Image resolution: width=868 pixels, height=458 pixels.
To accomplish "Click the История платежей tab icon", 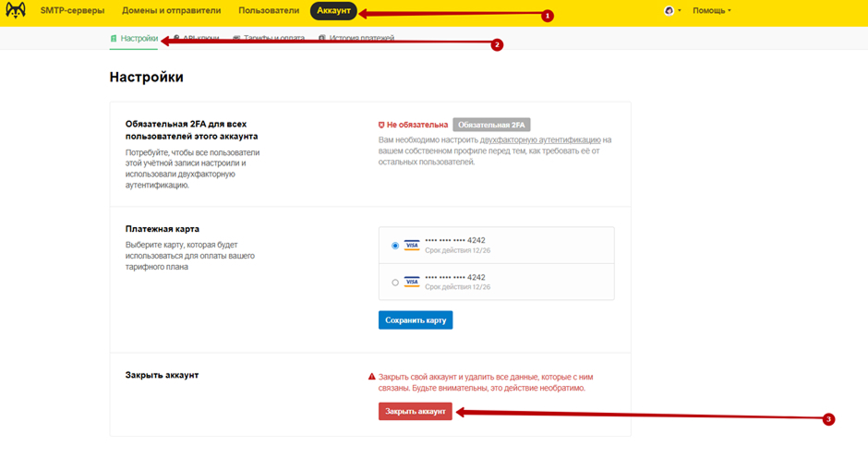I will pos(322,39).
